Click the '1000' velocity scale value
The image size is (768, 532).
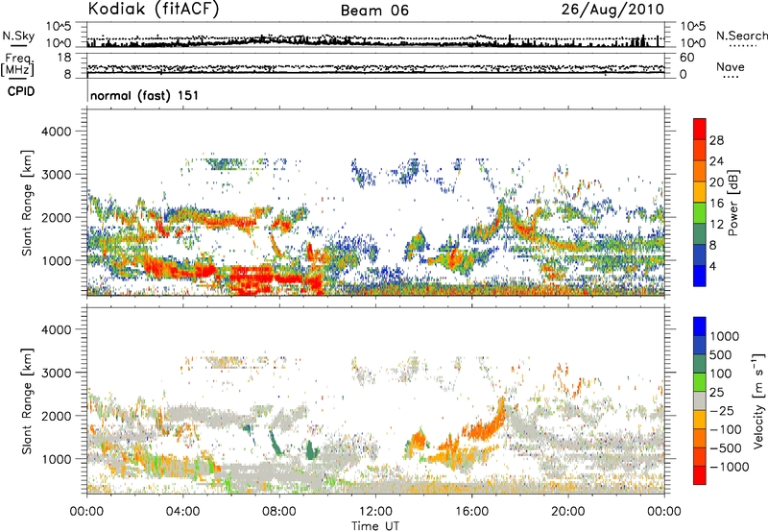pos(725,336)
